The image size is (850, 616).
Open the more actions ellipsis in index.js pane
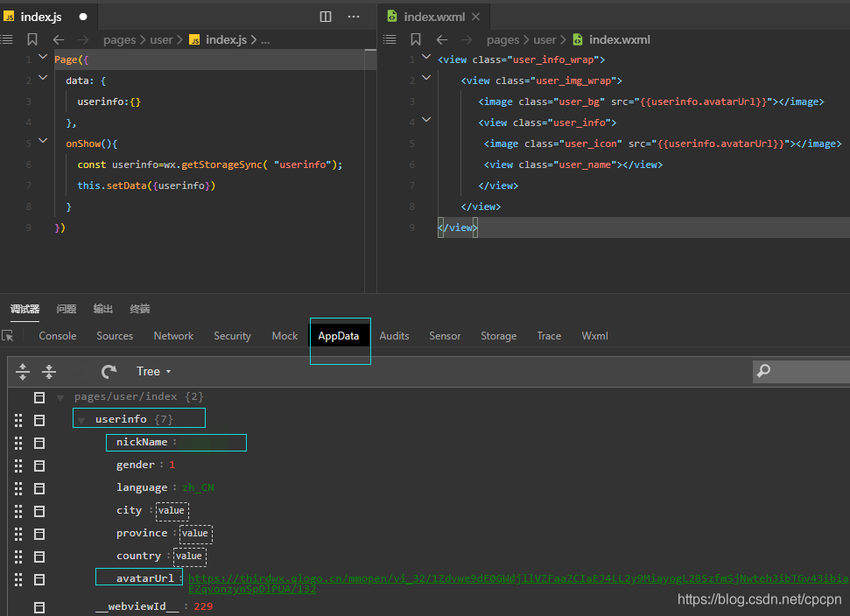pyautogui.click(x=354, y=17)
